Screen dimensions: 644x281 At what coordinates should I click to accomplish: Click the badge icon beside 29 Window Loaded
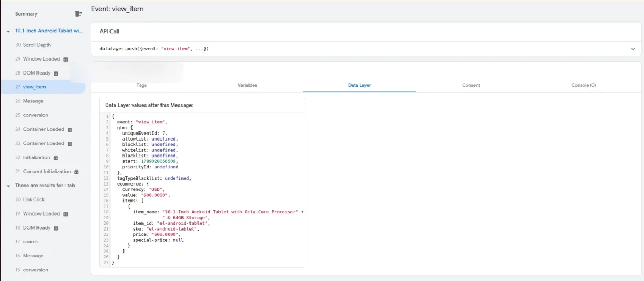coord(65,59)
